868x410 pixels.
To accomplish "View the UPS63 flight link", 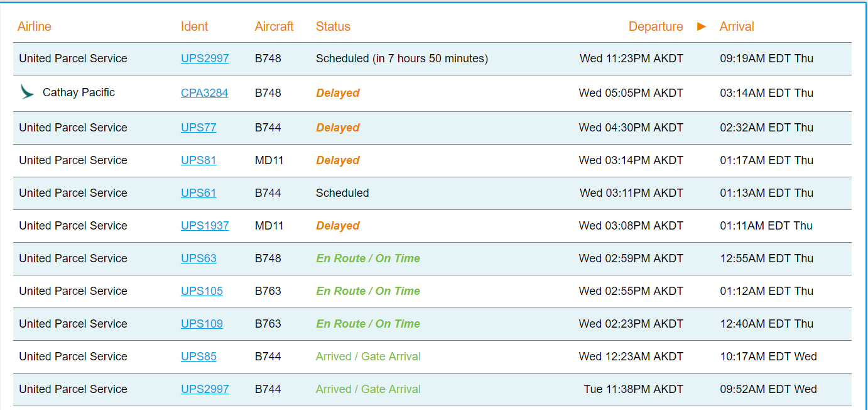I will pyautogui.click(x=198, y=258).
